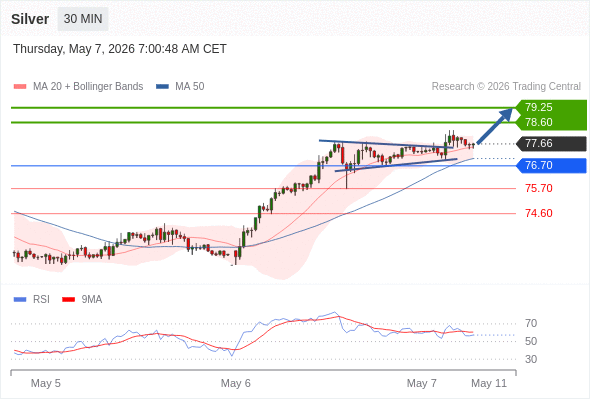Viewport: 590px width, 400px height.
Task: Click the red 74.60 support level label
Action: [x=539, y=213]
